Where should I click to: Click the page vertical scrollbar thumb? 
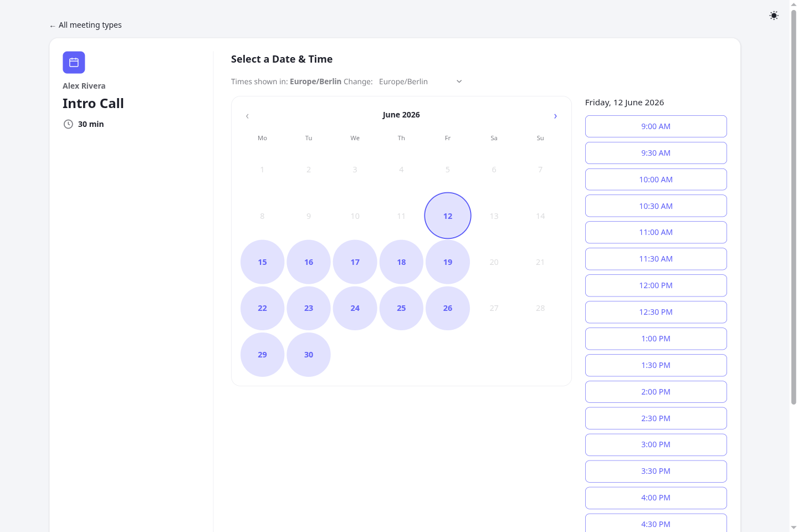point(794,207)
